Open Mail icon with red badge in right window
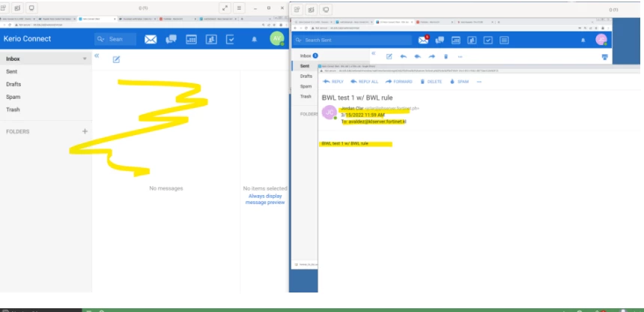The width and height of the screenshot is (644, 312). tap(423, 40)
